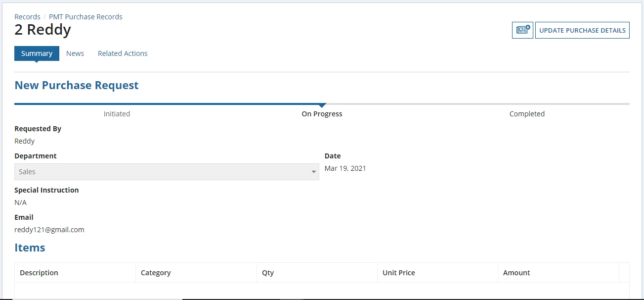Screen dimensions: 644x300
Task: Expand the Department dropdown arrow
Action: click(313, 172)
